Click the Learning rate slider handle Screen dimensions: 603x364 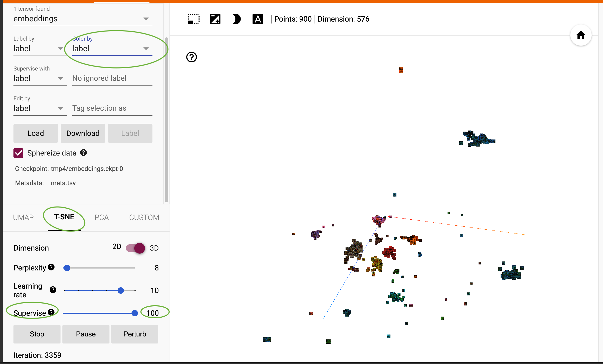coord(121,291)
